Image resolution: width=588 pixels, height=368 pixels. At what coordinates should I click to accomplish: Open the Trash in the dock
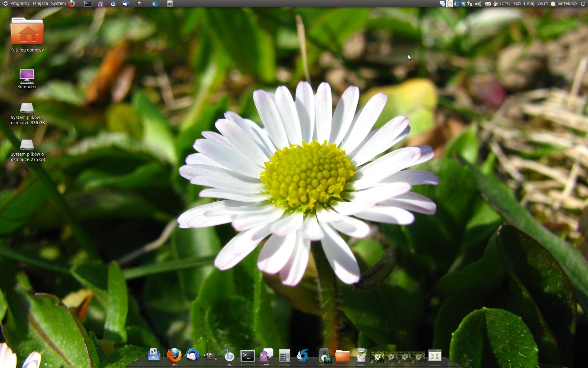[361, 356]
